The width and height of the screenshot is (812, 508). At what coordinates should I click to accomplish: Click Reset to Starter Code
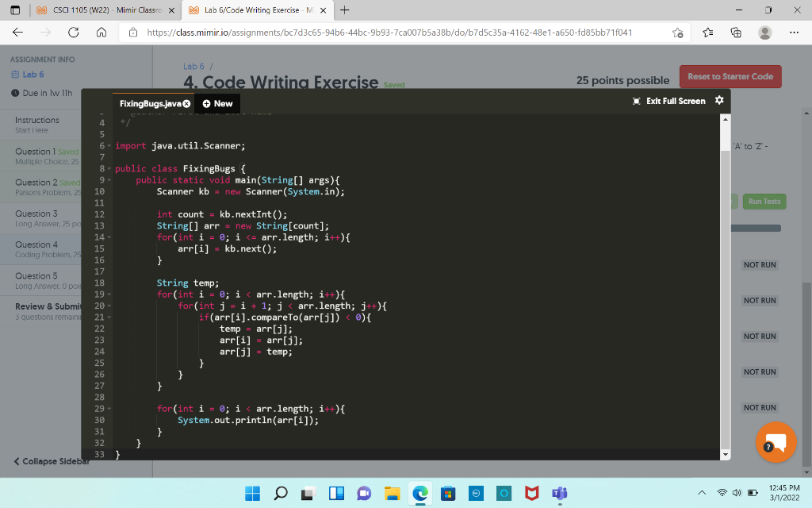730,76
